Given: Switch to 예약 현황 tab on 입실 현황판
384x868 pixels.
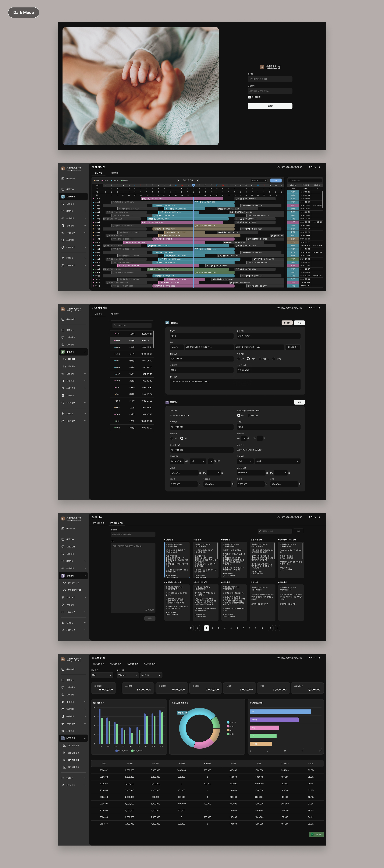Looking at the screenshot, I should (x=115, y=173).
